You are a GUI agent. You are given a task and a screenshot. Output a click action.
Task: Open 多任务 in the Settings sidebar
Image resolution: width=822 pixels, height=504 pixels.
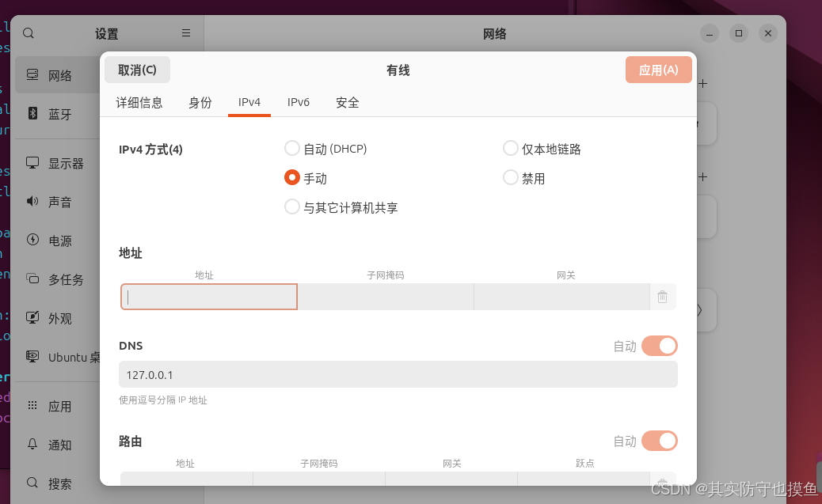click(66, 280)
